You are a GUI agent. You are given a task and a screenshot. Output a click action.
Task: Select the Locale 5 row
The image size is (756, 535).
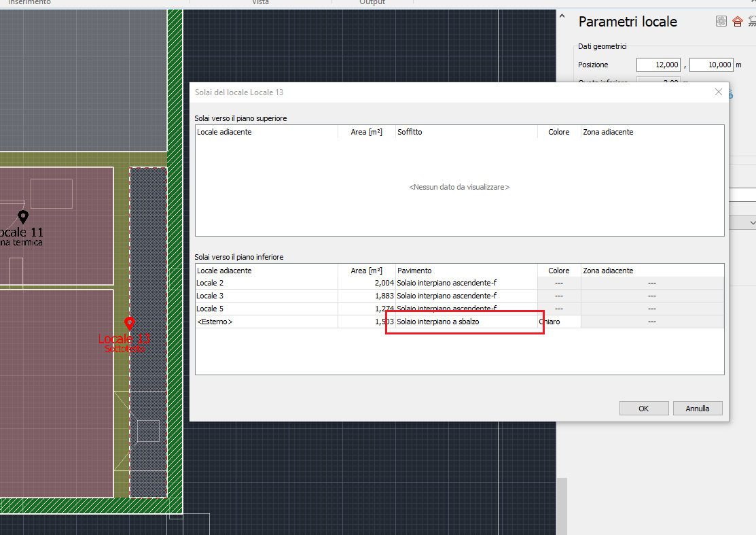tap(459, 309)
